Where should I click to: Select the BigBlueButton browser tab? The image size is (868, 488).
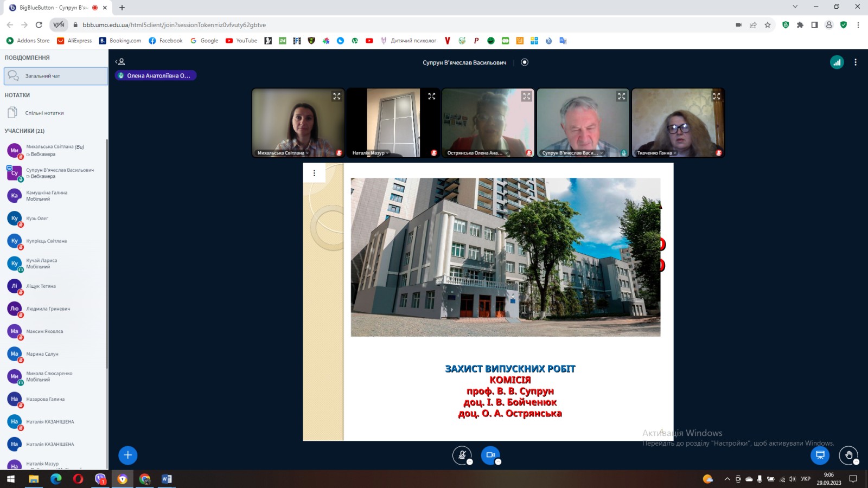[x=53, y=8]
